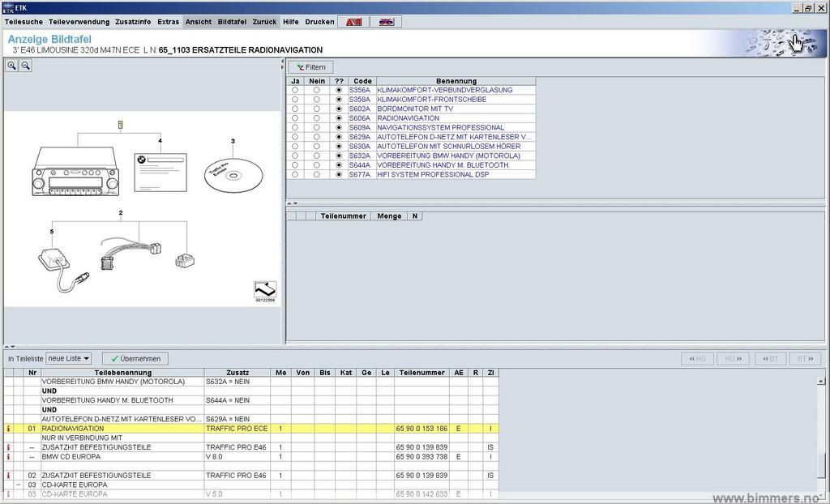Click the Übernehmen button
The width and height of the screenshot is (830, 504).
click(136, 358)
